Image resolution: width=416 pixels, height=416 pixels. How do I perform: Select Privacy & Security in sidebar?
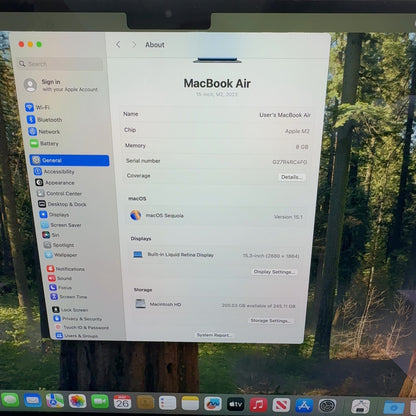tap(78, 319)
